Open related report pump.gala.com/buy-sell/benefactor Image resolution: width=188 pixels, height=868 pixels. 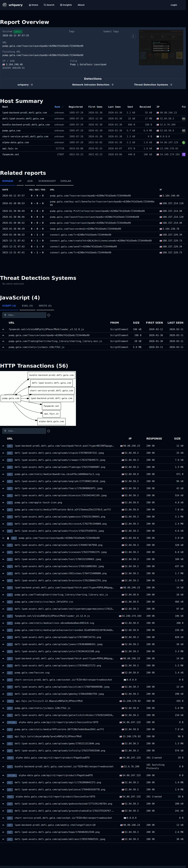point(102,203)
